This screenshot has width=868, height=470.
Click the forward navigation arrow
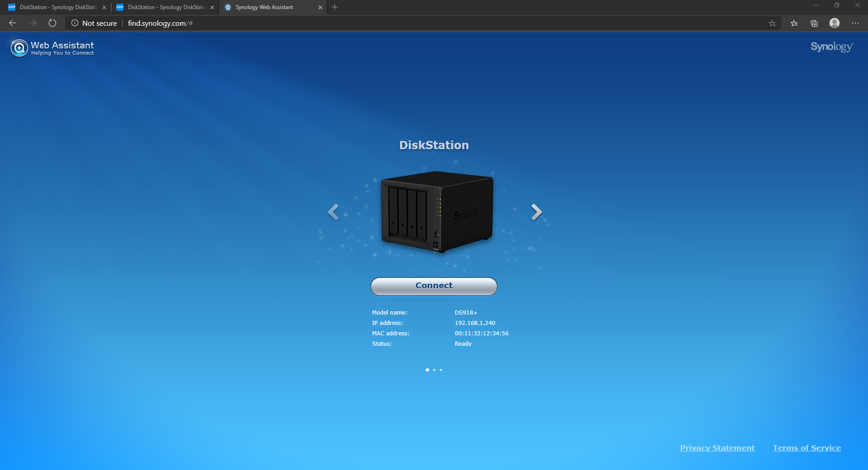[33, 23]
